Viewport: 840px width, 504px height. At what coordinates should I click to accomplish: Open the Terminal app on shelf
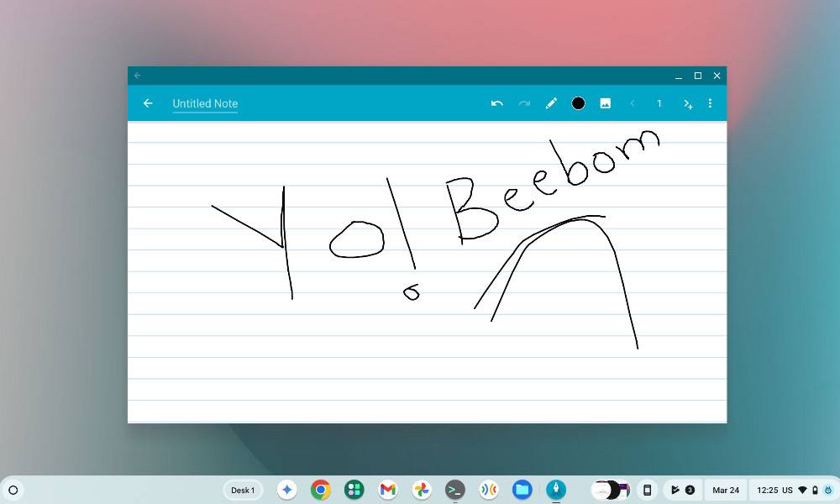point(454,490)
